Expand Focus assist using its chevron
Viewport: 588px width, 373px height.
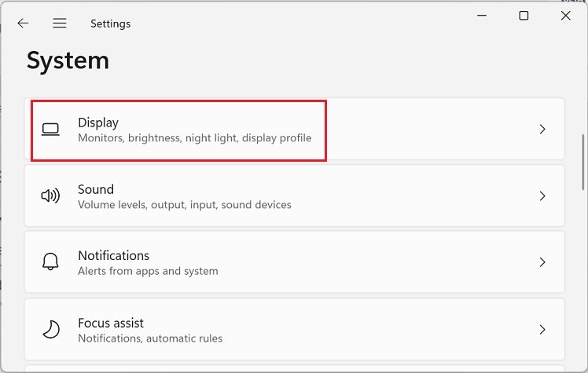542,330
